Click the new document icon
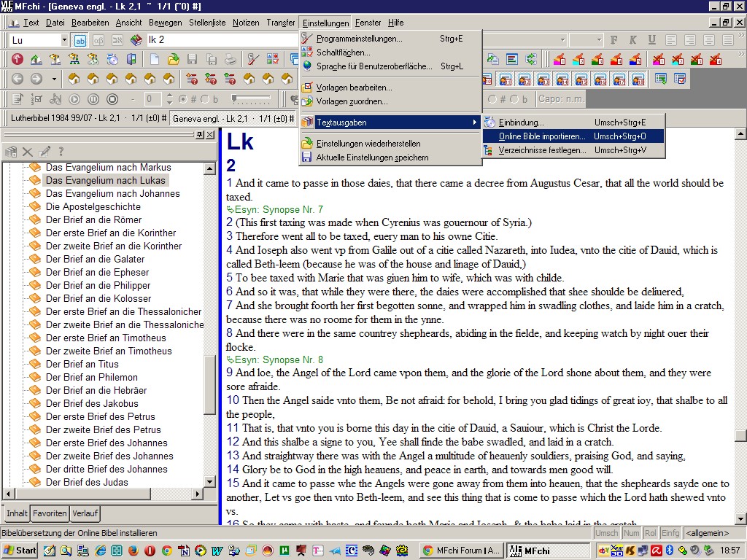Screen dimensions: 747x560 155,60
